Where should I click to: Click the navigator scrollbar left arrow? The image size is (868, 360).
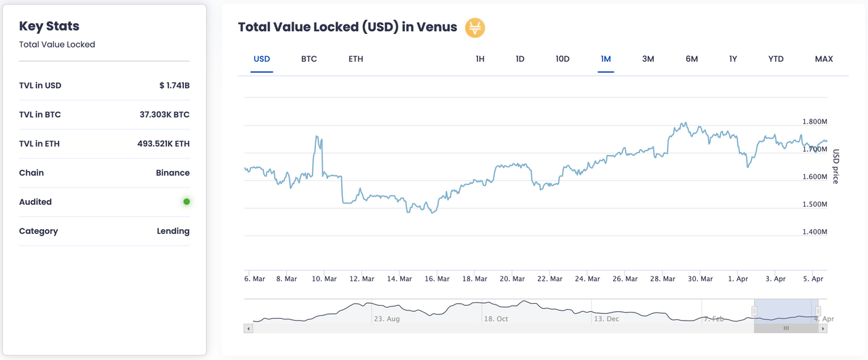248,328
